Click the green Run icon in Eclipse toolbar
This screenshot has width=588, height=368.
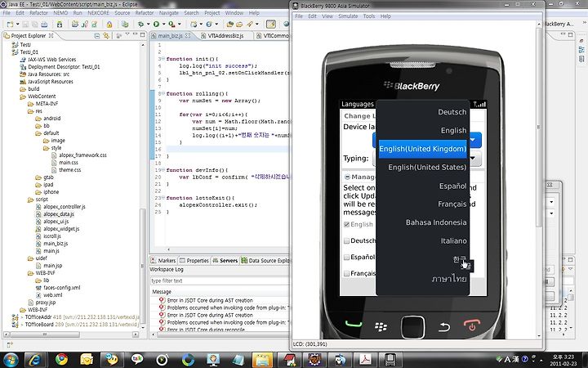point(156,25)
